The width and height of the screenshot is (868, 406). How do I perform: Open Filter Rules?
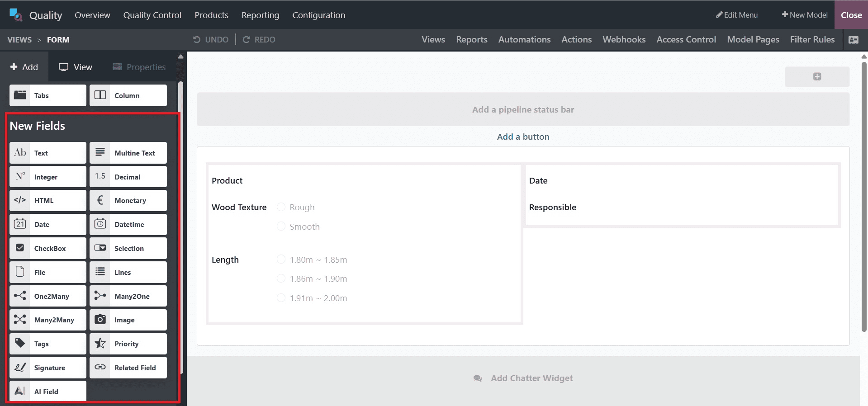(812, 39)
